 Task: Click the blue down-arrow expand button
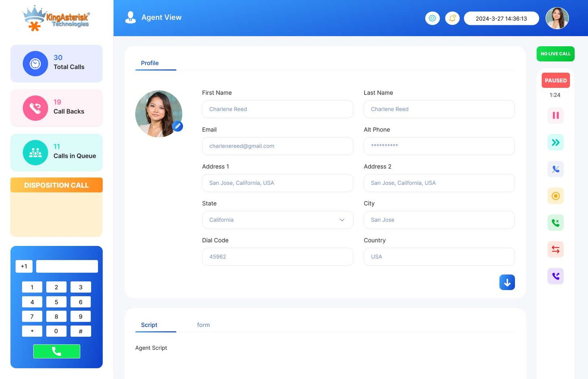tap(507, 282)
